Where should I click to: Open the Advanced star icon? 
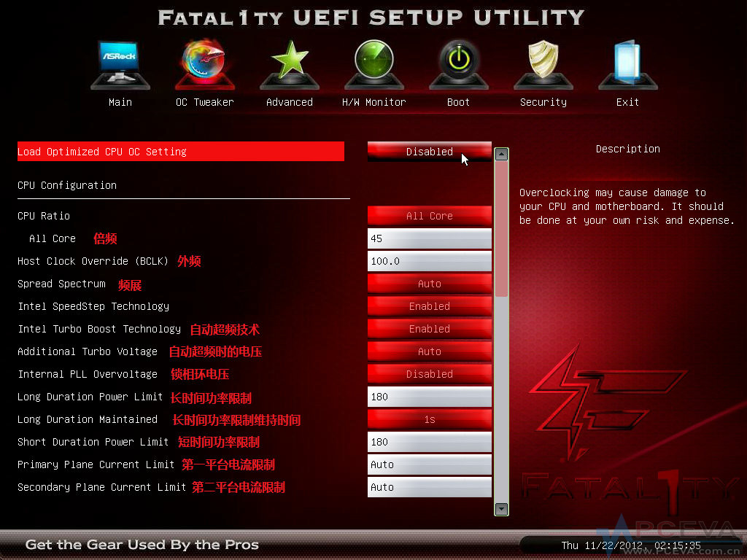[290, 65]
